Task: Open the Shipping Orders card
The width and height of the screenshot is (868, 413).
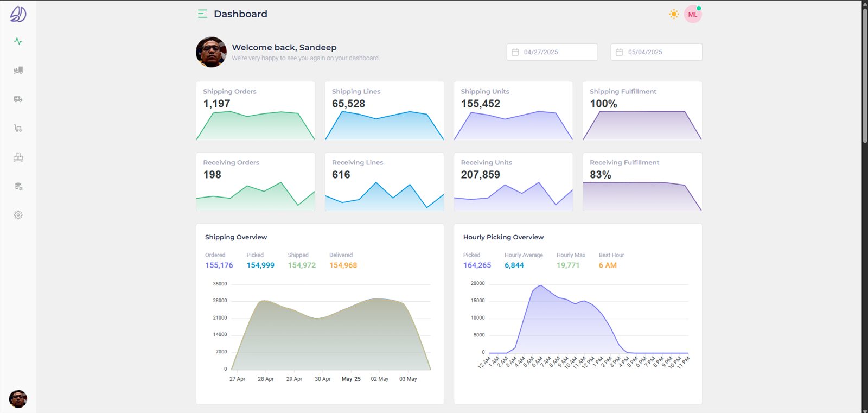Action: (256, 111)
